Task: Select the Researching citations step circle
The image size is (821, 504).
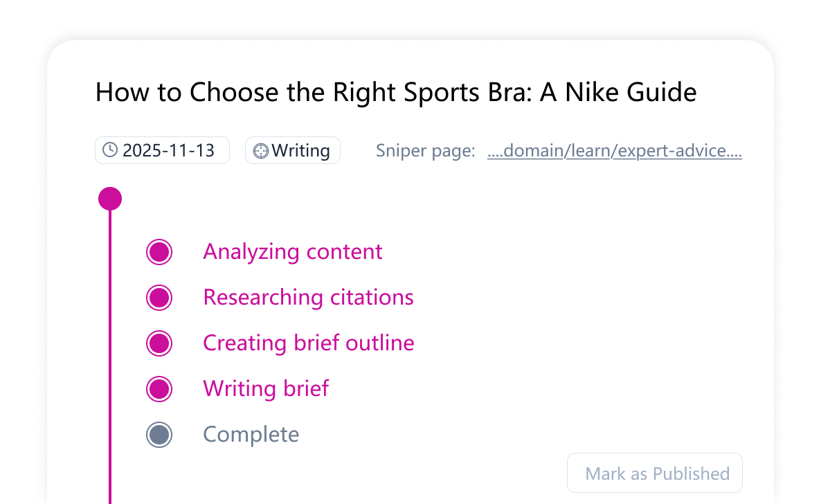Action: pos(159,298)
